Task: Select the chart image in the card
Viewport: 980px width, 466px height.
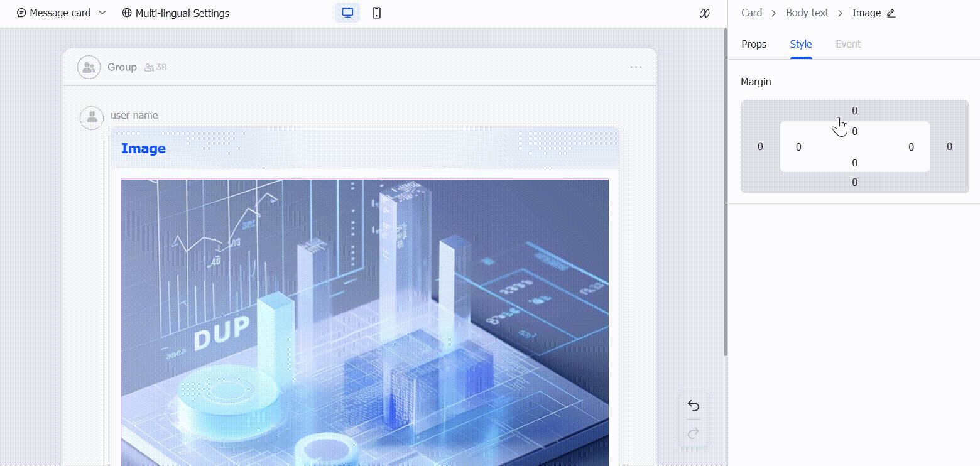Action: click(x=365, y=322)
